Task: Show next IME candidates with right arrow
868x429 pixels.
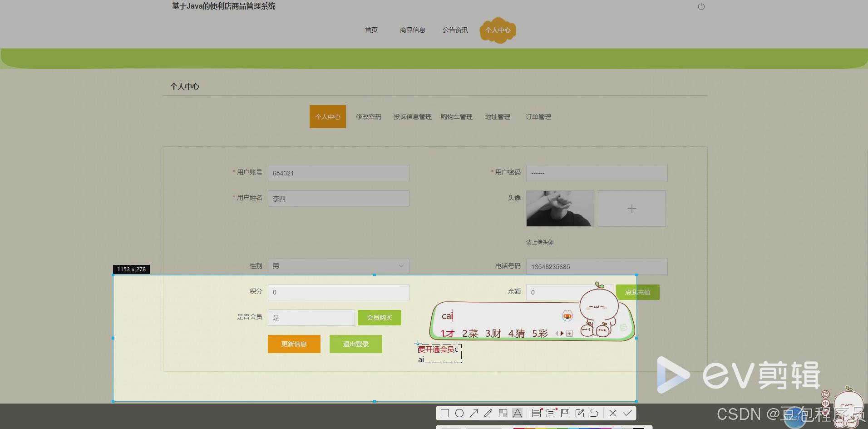Action: 561,333
